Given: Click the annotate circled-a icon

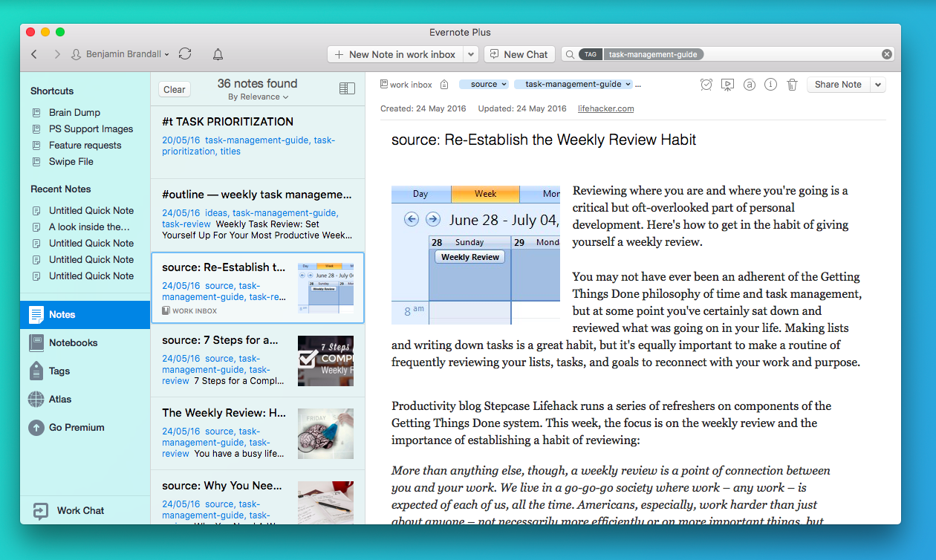Looking at the screenshot, I should tap(749, 85).
